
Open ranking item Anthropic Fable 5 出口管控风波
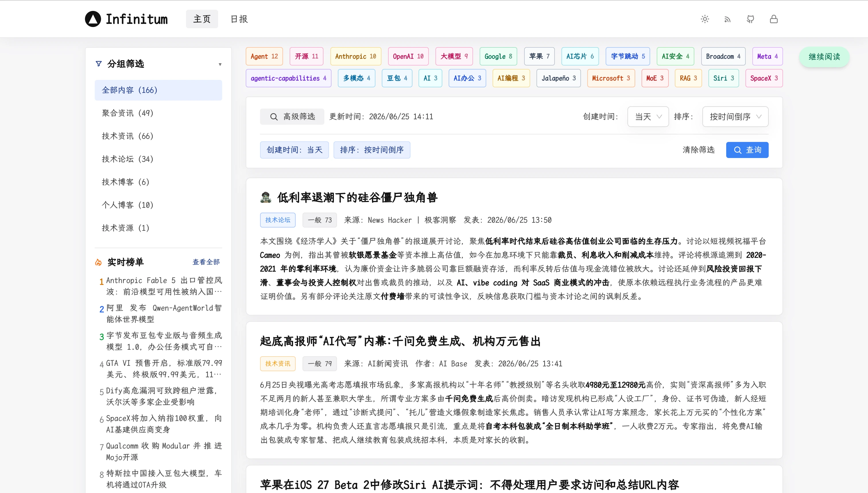click(x=164, y=286)
